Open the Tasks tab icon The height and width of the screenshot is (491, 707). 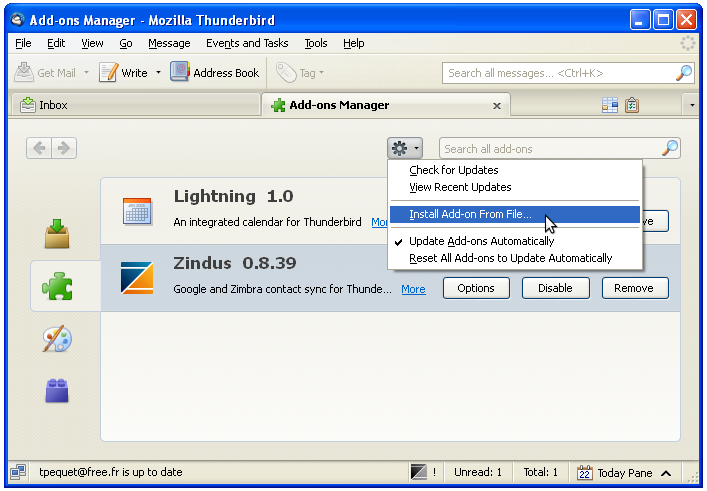tap(632, 105)
